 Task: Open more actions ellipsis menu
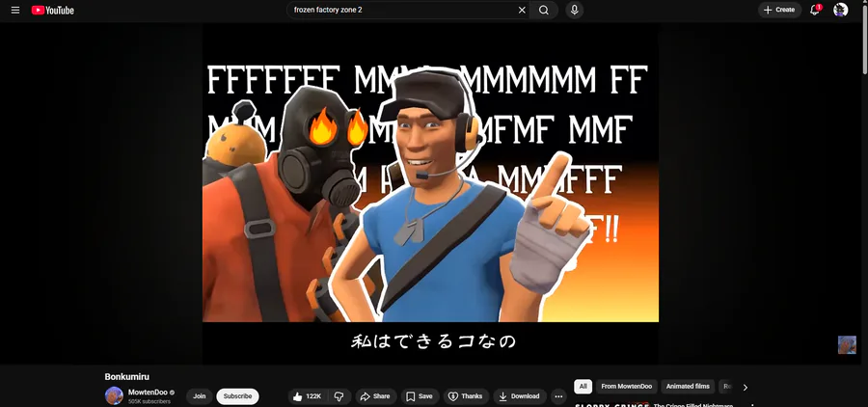click(558, 396)
